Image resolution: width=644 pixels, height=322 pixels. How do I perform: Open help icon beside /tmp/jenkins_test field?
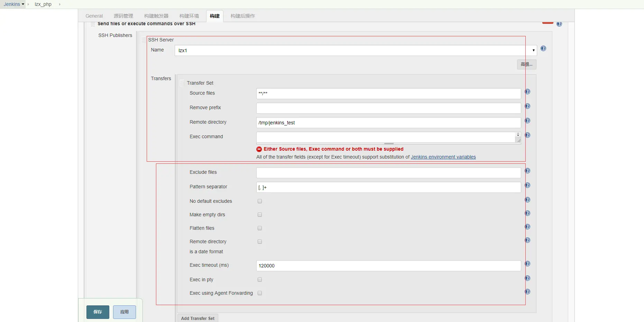coord(527,121)
